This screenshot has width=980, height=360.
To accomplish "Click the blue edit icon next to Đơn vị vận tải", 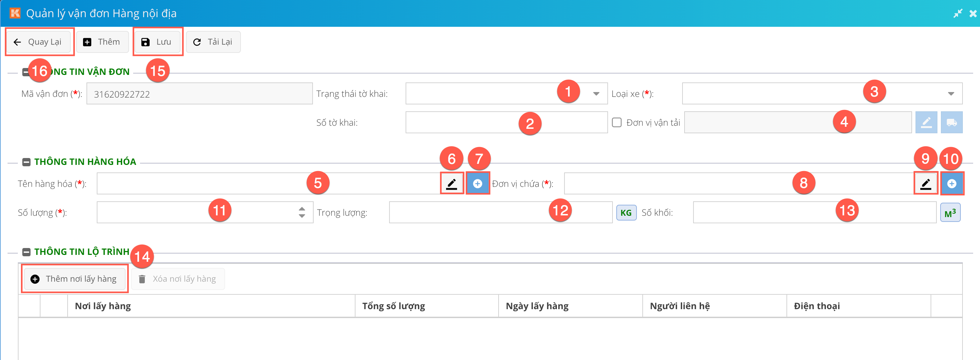I will click(x=926, y=123).
